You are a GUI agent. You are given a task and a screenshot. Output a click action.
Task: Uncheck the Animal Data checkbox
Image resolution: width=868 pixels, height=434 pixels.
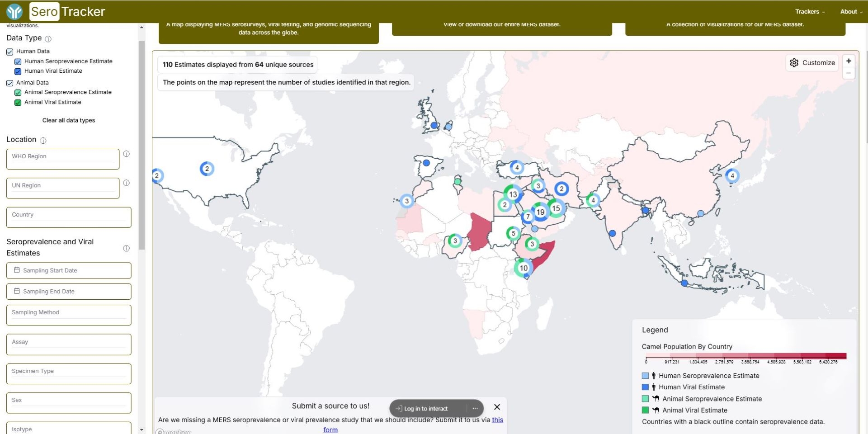10,83
